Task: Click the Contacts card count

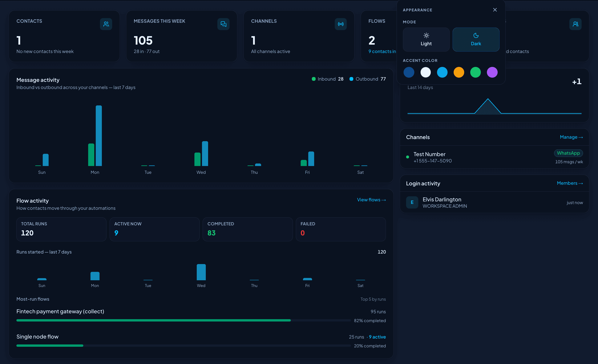Action: pos(19,40)
